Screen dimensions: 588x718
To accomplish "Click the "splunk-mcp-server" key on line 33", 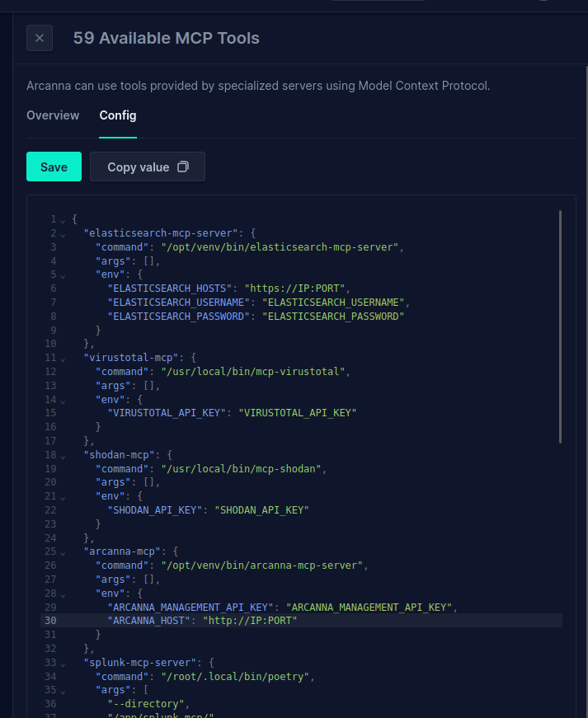I will [x=140, y=663].
